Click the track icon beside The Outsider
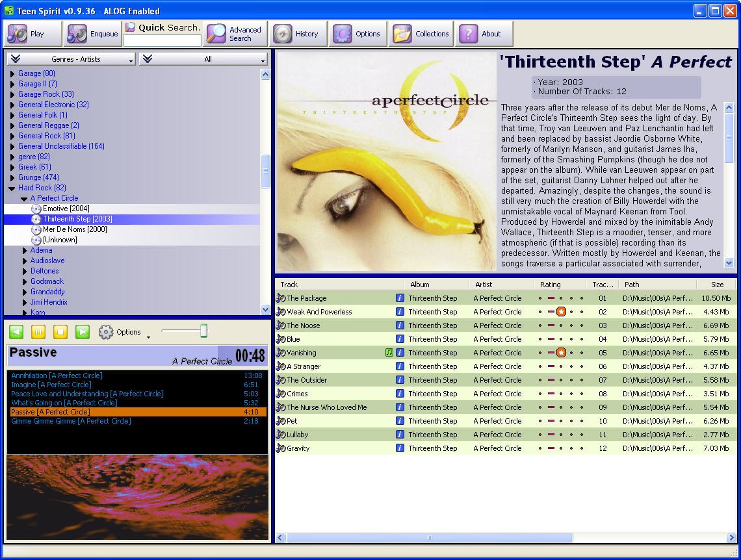The width and height of the screenshot is (741, 560). pos(281,380)
